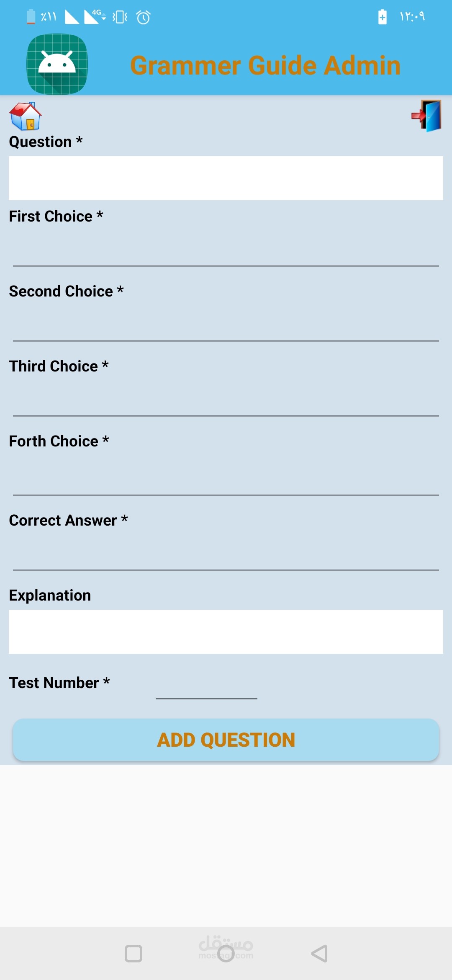Tap the 4G signal status icon
Image resolution: width=452 pixels, height=980 pixels.
(95, 17)
